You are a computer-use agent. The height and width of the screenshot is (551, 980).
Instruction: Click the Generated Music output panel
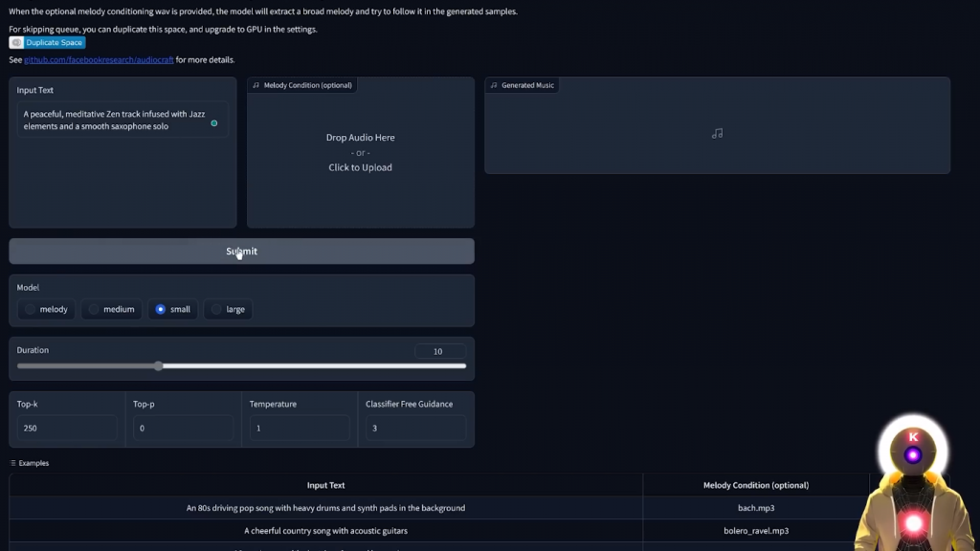tap(717, 125)
